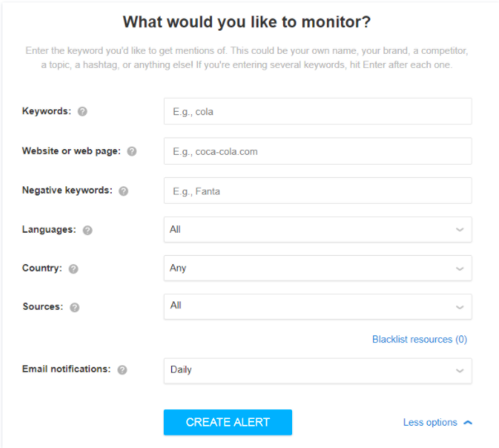Focus the Website or web page field
The image size is (499, 448).
[x=317, y=152]
